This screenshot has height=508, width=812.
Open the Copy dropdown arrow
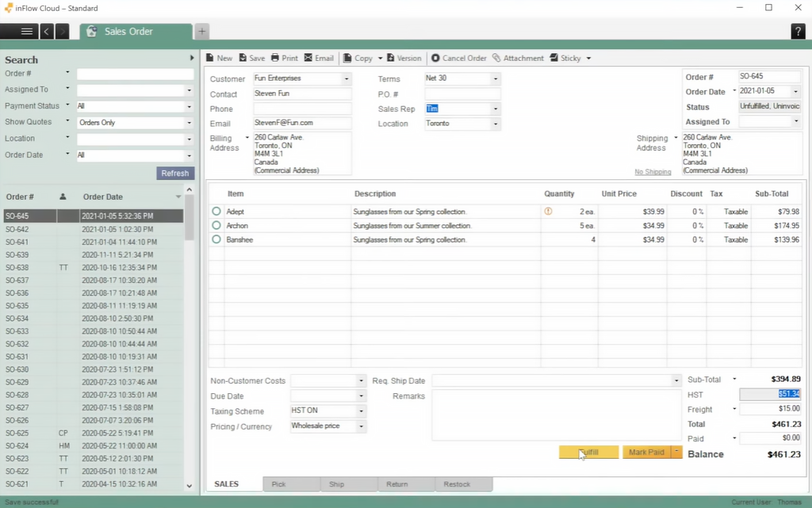[380, 59]
